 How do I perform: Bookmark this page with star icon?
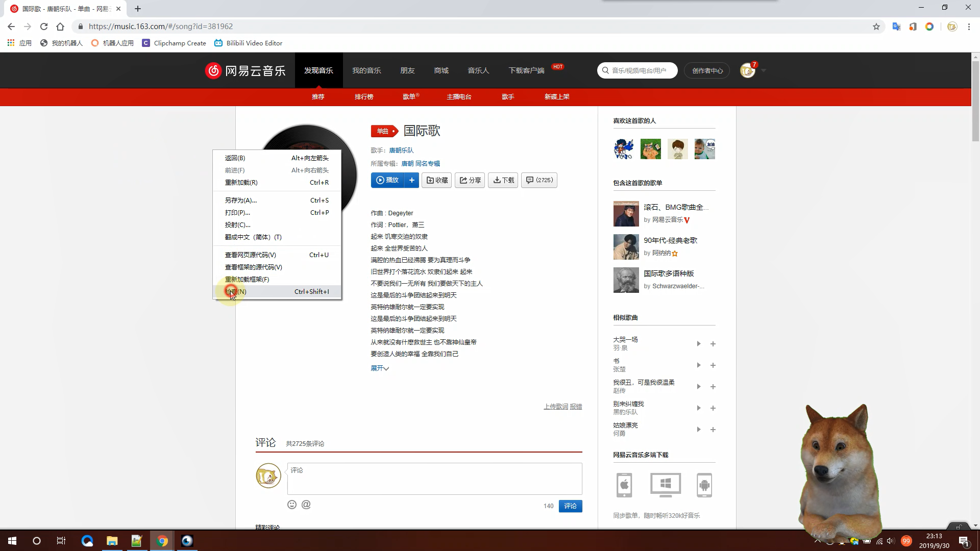(876, 27)
